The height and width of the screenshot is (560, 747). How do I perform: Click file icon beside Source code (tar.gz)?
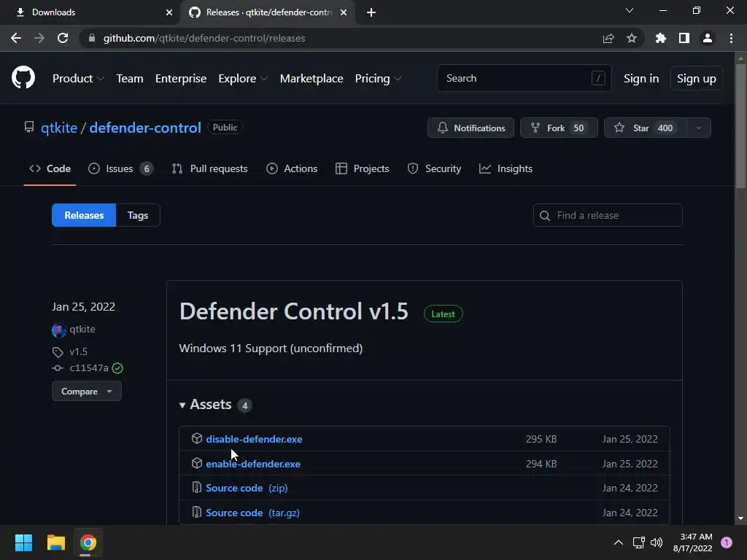tap(197, 512)
